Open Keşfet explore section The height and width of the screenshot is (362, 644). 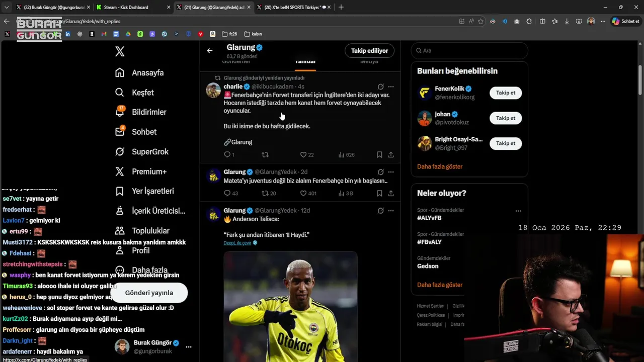pos(134,93)
